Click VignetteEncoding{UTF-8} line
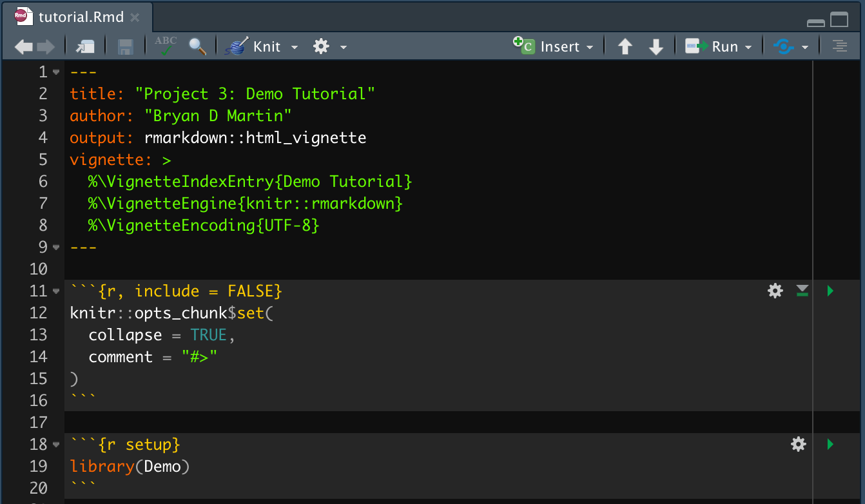The height and width of the screenshot is (504, 865). [x=204, y=225]
